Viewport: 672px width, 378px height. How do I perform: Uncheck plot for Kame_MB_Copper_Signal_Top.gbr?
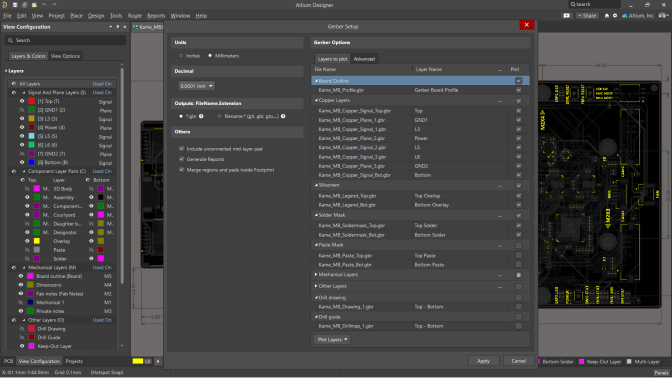click(519, 111)
